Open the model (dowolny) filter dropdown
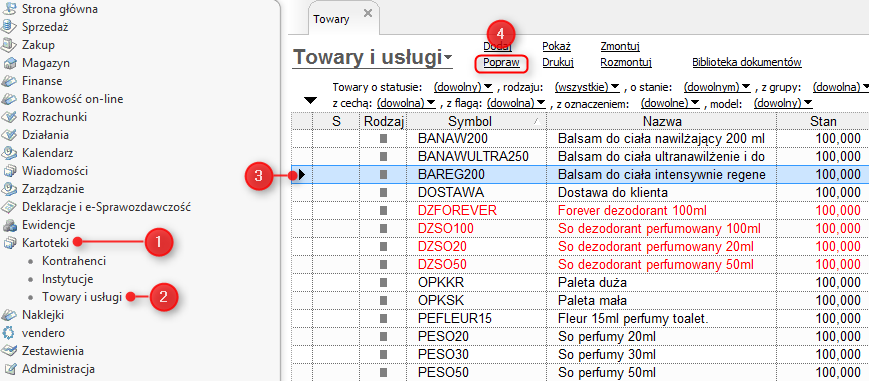 (x=784, y=103)
